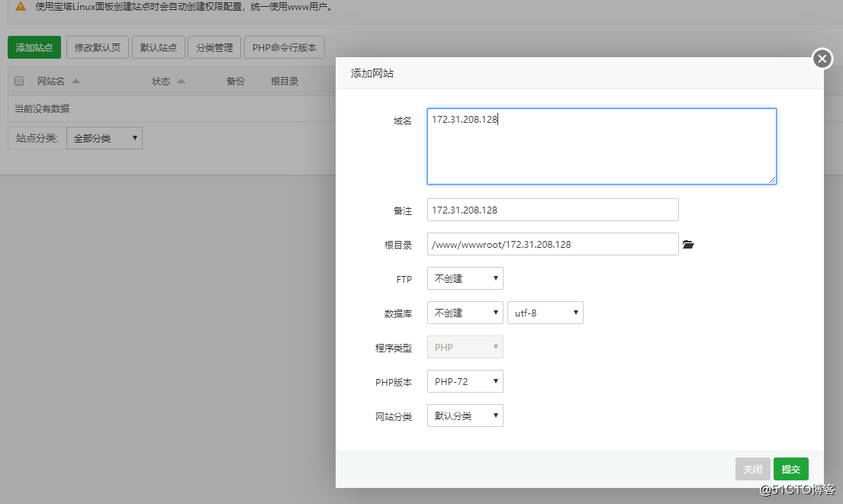Viewport: 843px width, 504px height.
Task: Open the FTP 不创建 dropdown
Action: point(465,278)
